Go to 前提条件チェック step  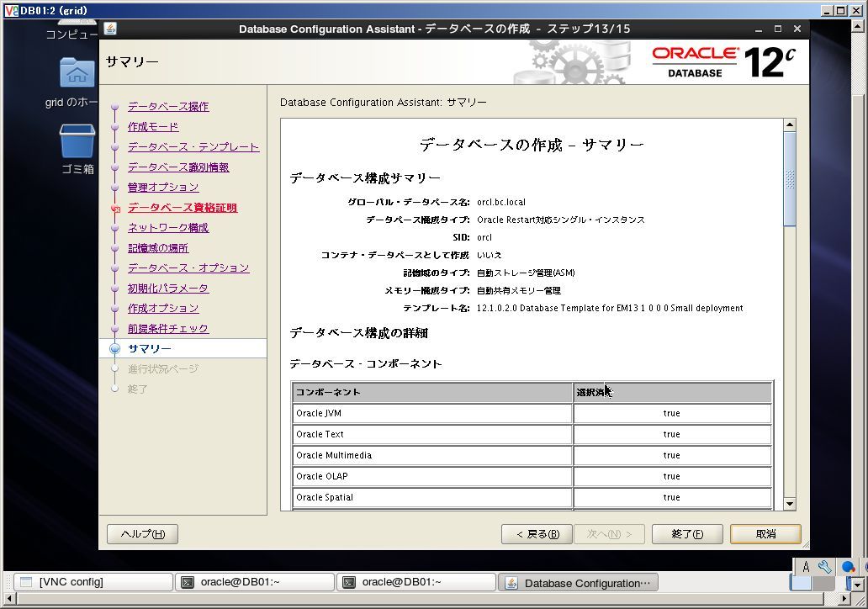pyautogui.click(x=167, y=329)
